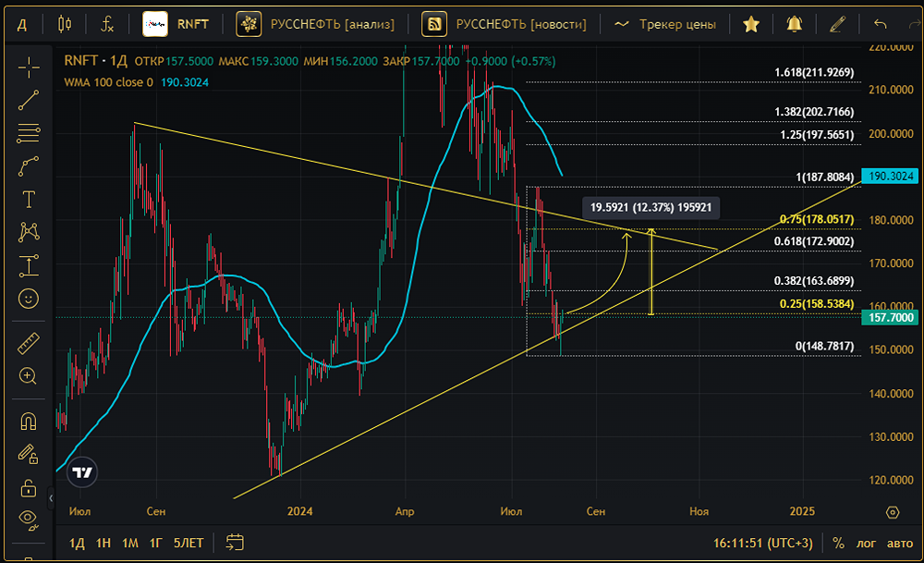
Task: Open go to date calendar
Action: coord(235,543)
